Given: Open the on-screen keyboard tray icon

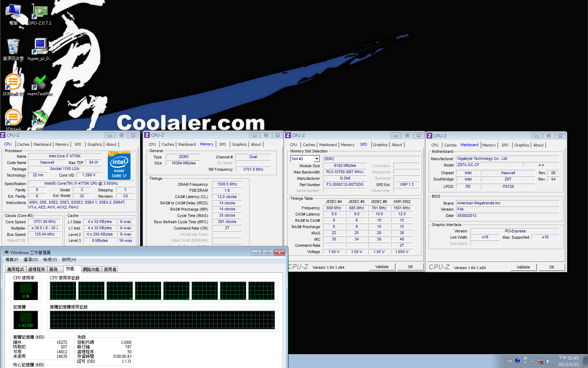Looking at the screenshot, I should coord(510,361).
